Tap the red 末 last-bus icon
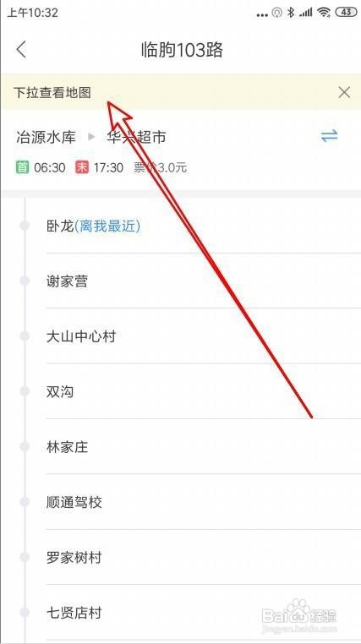This screenshot has height=644, width=361. click(82, 167)
